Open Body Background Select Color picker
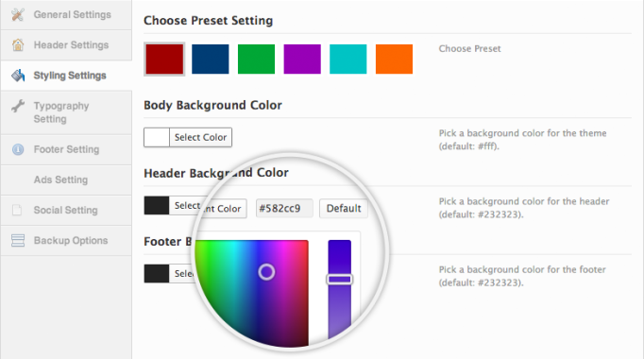This screenshot has width=644, height=359. tap(188, 137)
